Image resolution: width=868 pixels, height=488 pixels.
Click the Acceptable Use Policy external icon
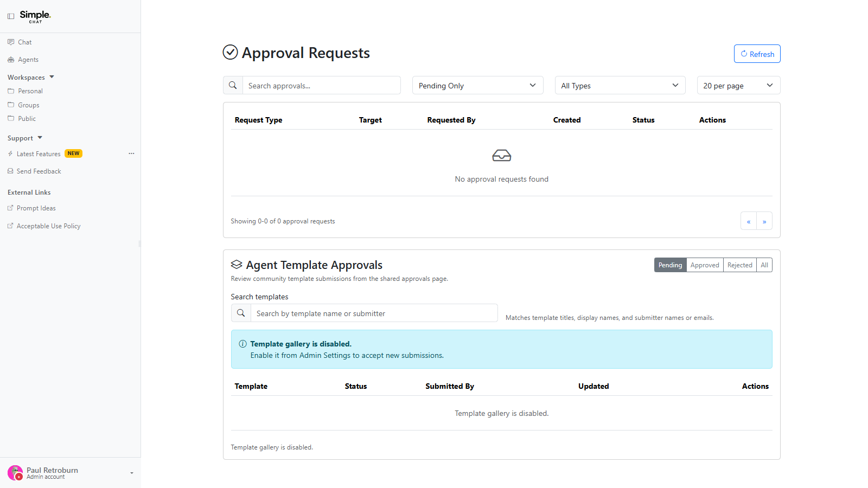(x=10, y=226)
